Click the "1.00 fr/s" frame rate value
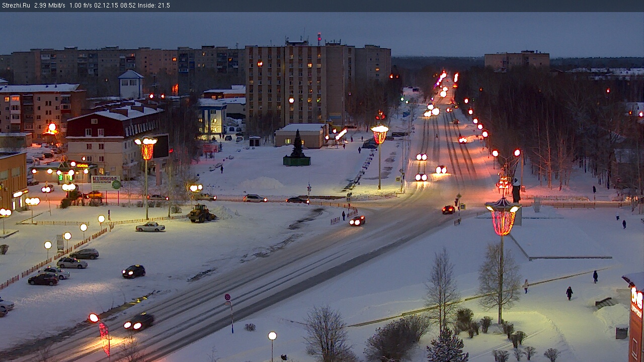 click(x=80, y=6)
